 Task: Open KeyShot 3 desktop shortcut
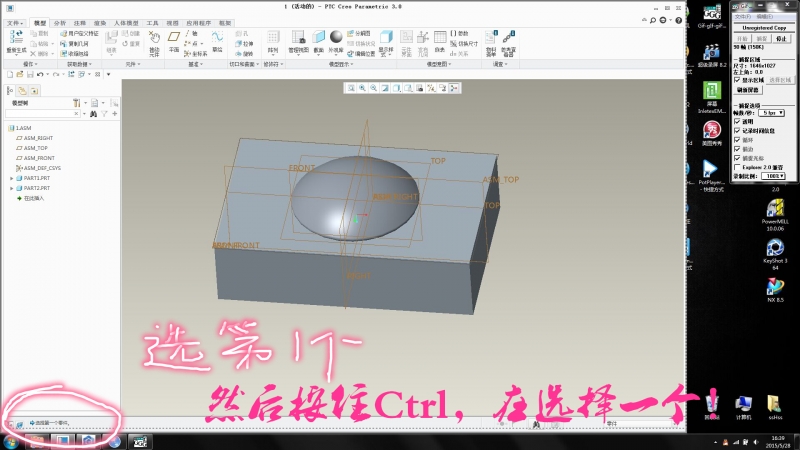click(x=775, y=255)
